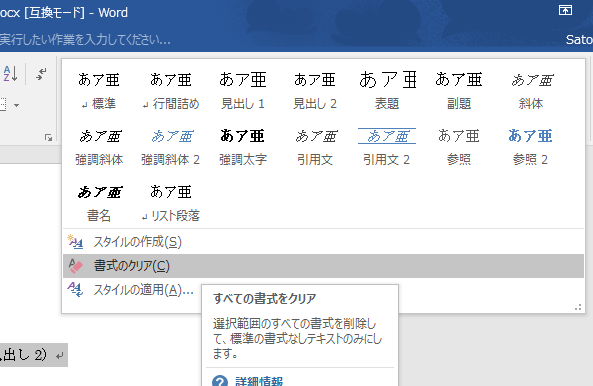Apply the 行間詰め style
The image size is (593, 386).
(171, 91)
